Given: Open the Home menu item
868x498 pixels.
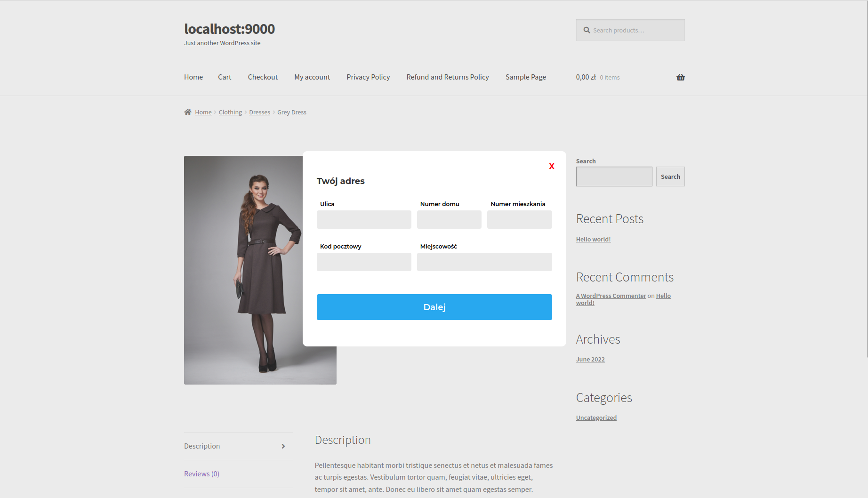Looking at the screenshot, I should [193, 77].
